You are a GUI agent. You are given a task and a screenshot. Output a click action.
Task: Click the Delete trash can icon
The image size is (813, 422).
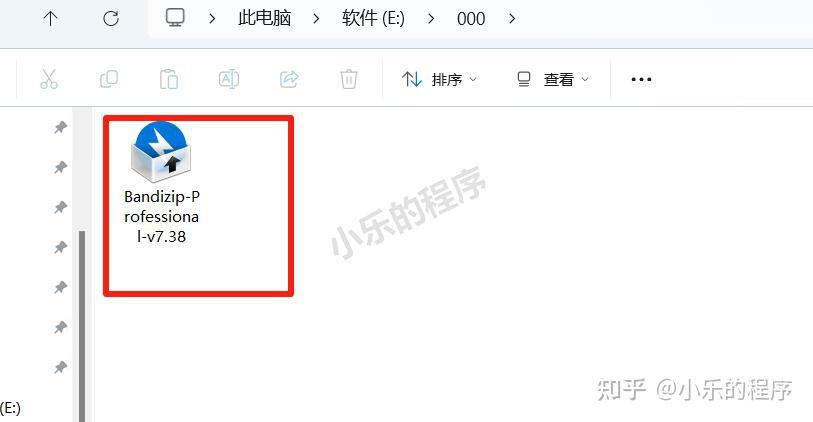(348, 79)
